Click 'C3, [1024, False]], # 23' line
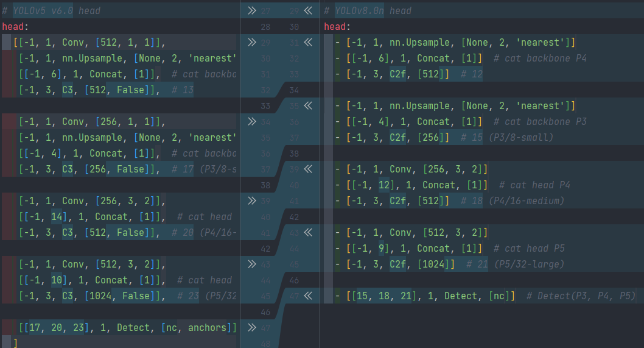Viewport: 644px width, 348px height. (127, 296)
